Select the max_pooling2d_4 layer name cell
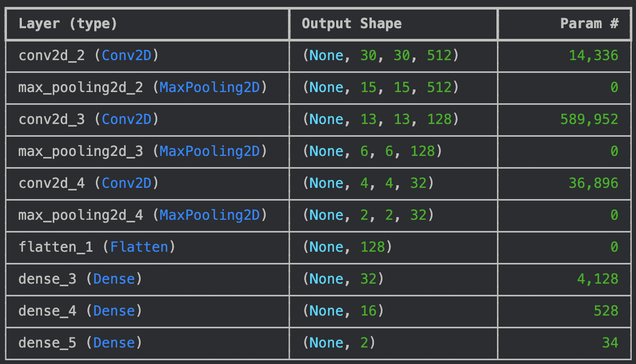Screen dimensions: 636x364 point(142,216)
